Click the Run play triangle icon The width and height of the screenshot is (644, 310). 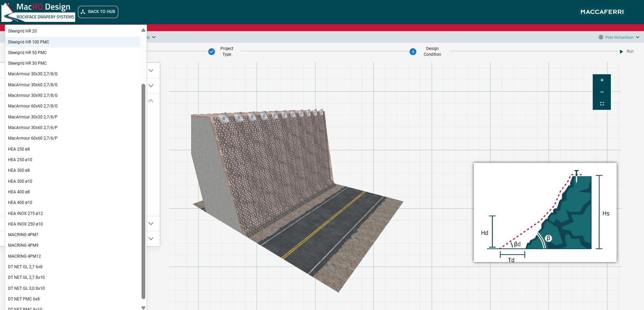[621, 51]
